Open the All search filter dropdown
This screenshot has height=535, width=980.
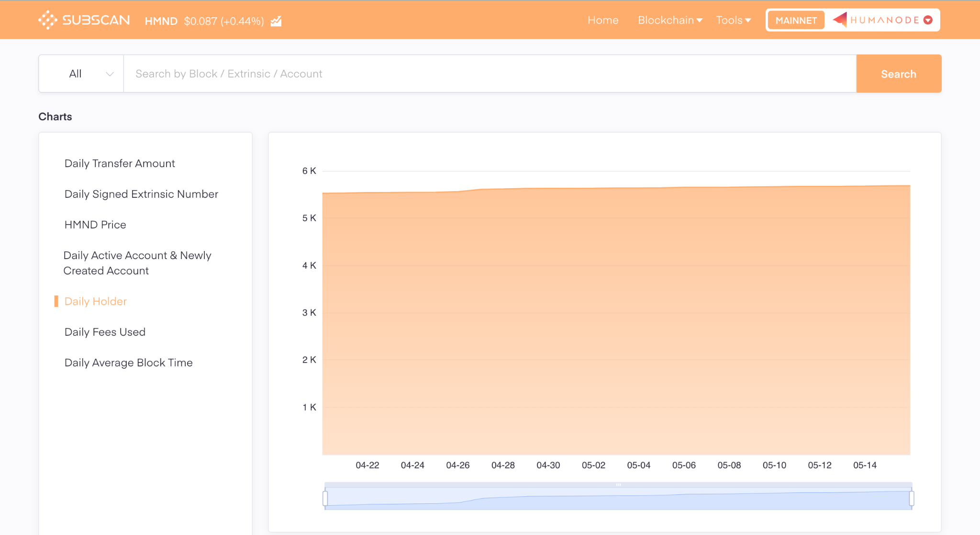click(x=81, y=74)
